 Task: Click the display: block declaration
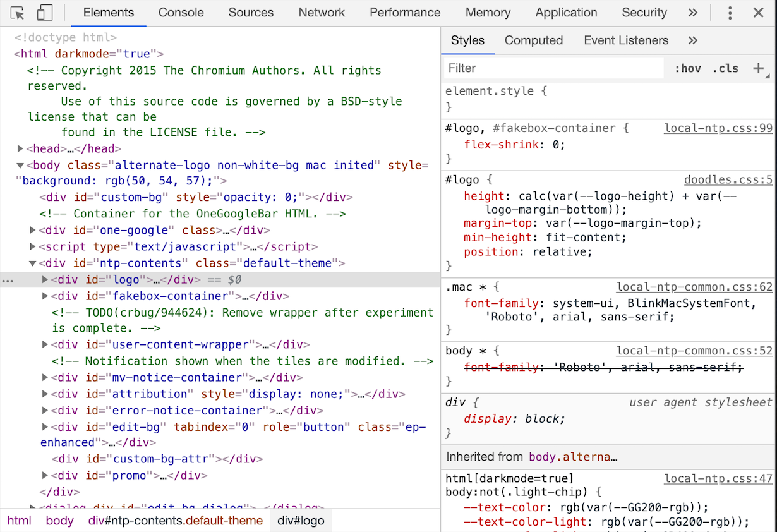pos(515,419)
